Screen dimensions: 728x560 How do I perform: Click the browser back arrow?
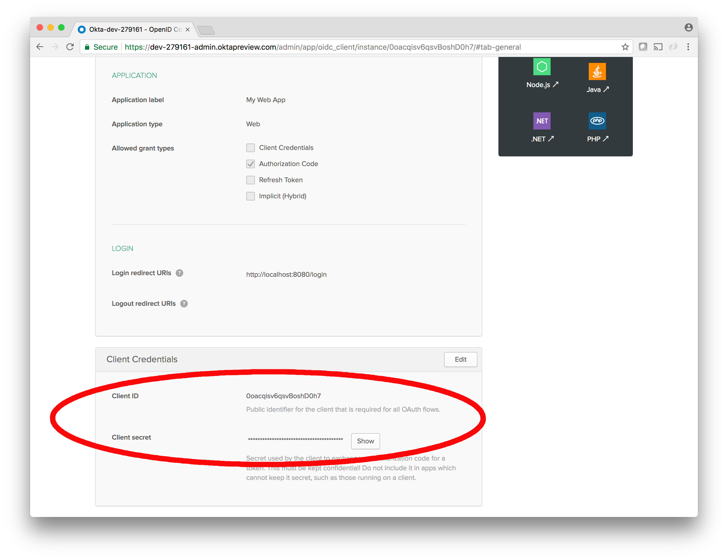[x=40, y=47]
